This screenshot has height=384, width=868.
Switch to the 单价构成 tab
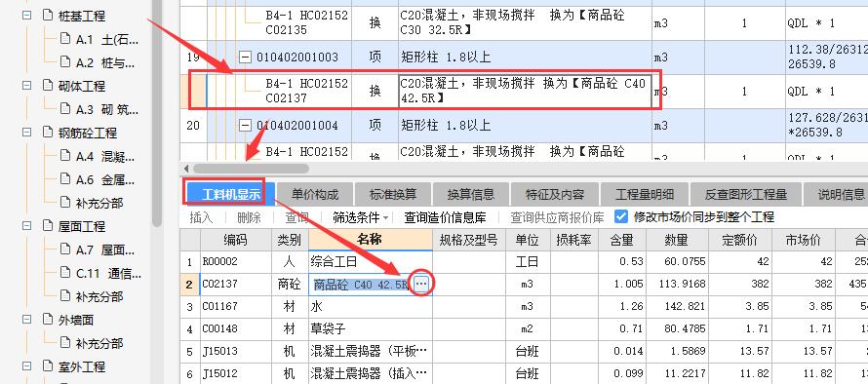(x=314, y=194)
